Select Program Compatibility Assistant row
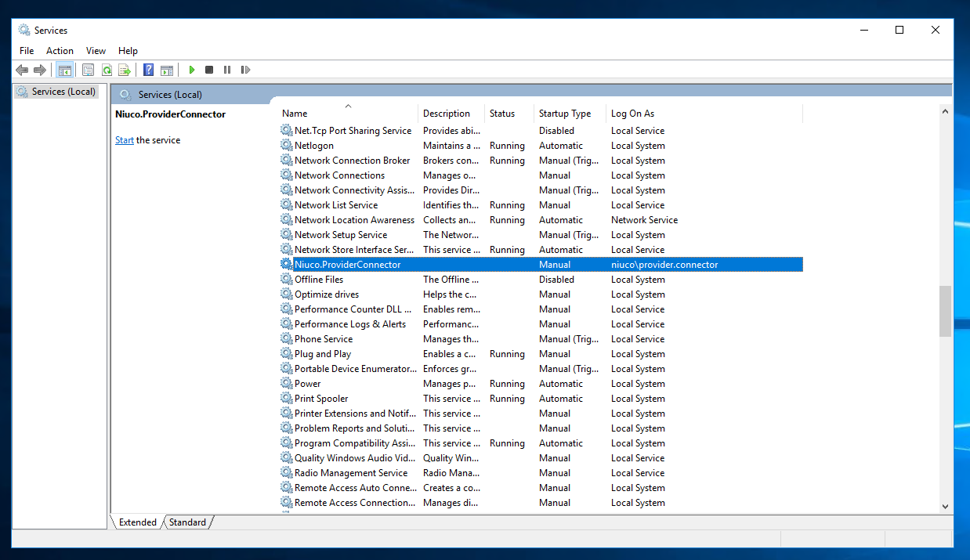Viewport: 970px width, 560px height. click(541, 443)
